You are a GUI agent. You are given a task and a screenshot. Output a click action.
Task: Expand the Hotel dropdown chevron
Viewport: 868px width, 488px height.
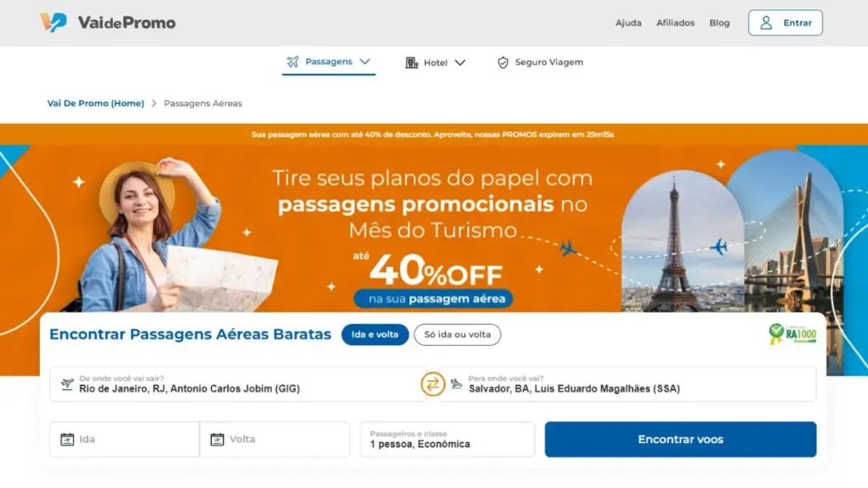(x=460, y=63)
